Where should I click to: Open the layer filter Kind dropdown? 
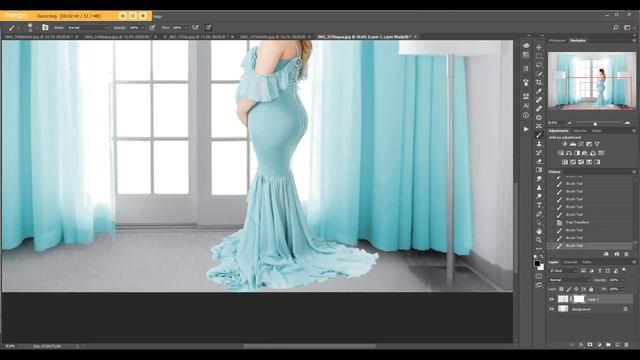click(563, 271)
